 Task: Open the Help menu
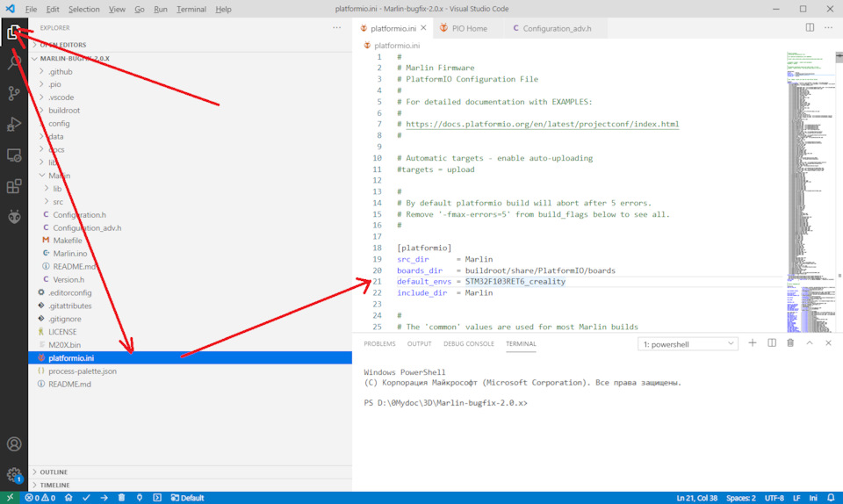[223, 9]
